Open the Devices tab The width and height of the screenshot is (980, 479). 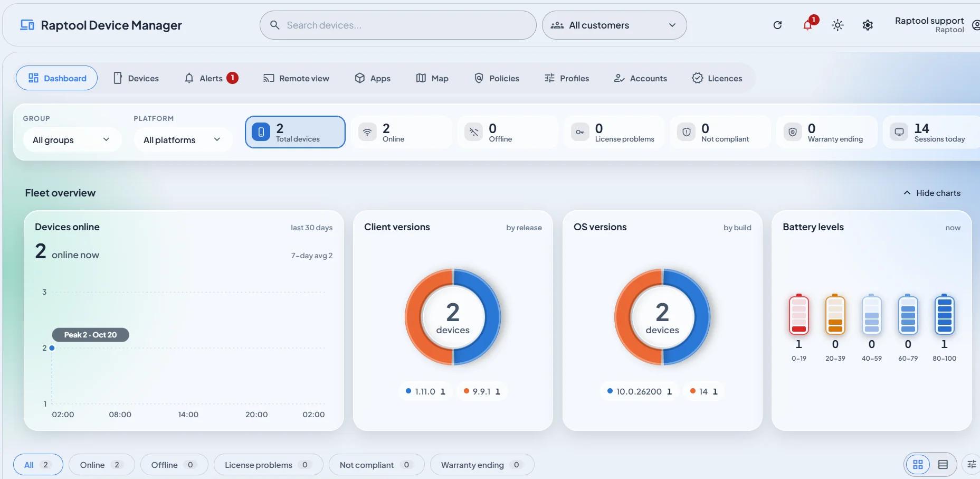pos(136,78)
